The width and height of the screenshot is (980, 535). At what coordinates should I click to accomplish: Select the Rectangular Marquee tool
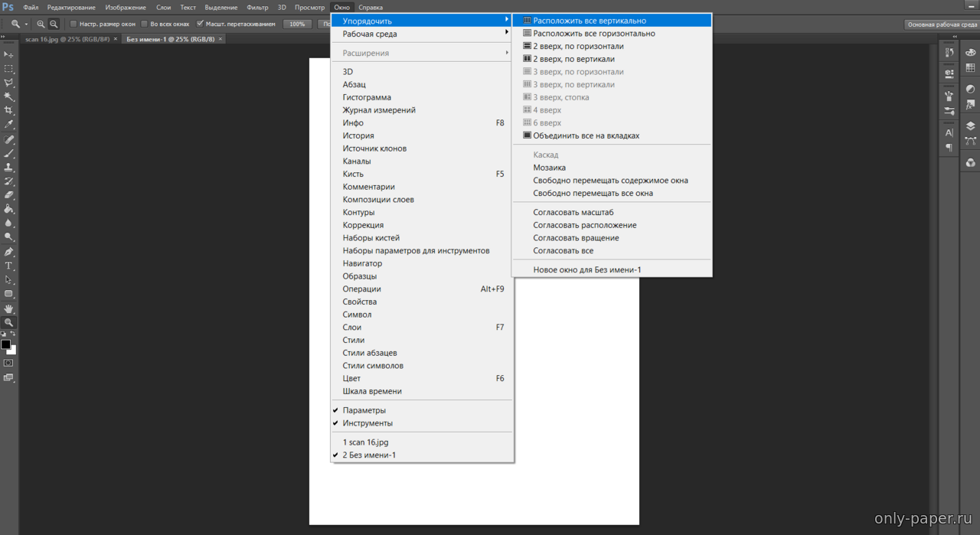pos(9,69)
